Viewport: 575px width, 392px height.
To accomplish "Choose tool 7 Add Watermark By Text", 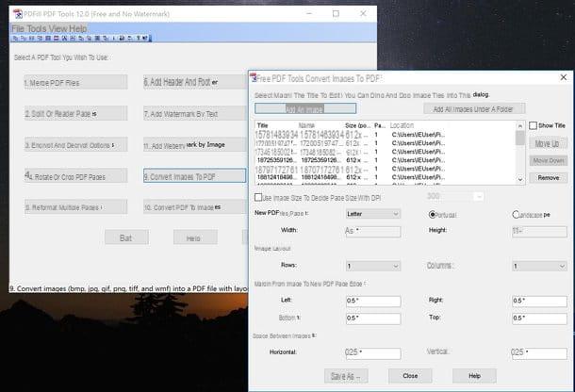I will pos(195,114).
